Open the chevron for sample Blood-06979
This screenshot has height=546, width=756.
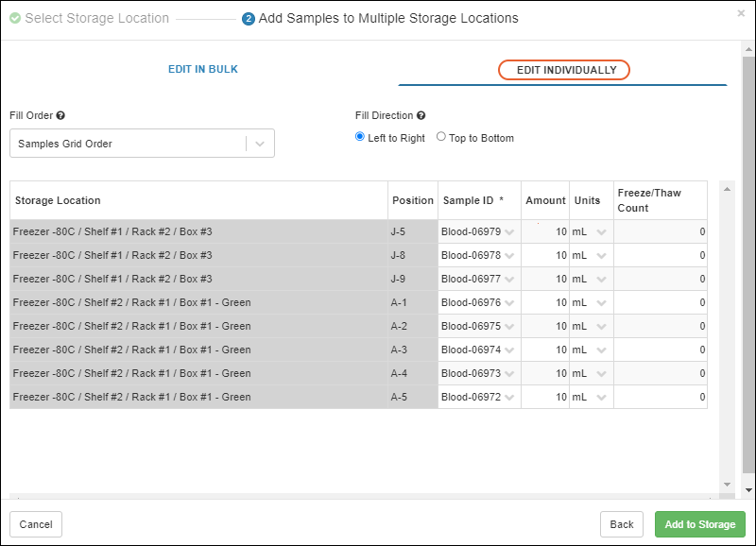click(x=510, y=232)
